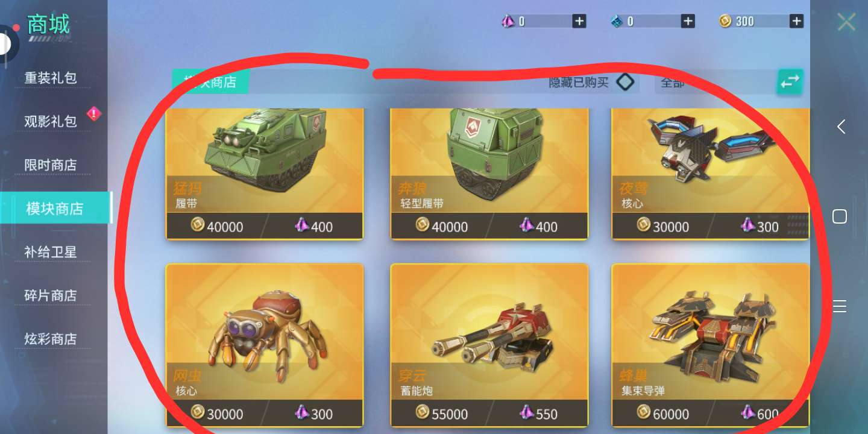Open 观影礼包 tab with red badge

click(x=51, y=121)
